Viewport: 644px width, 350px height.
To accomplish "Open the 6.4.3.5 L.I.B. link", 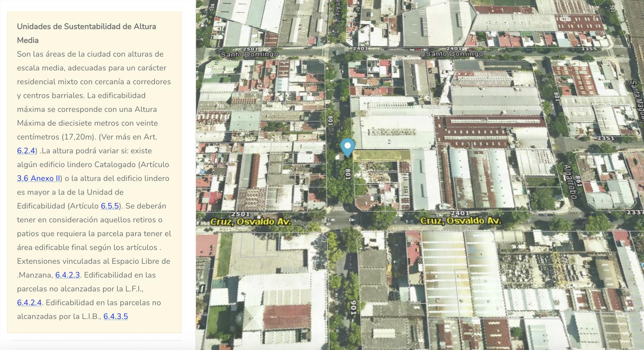I will pos(116,317).
